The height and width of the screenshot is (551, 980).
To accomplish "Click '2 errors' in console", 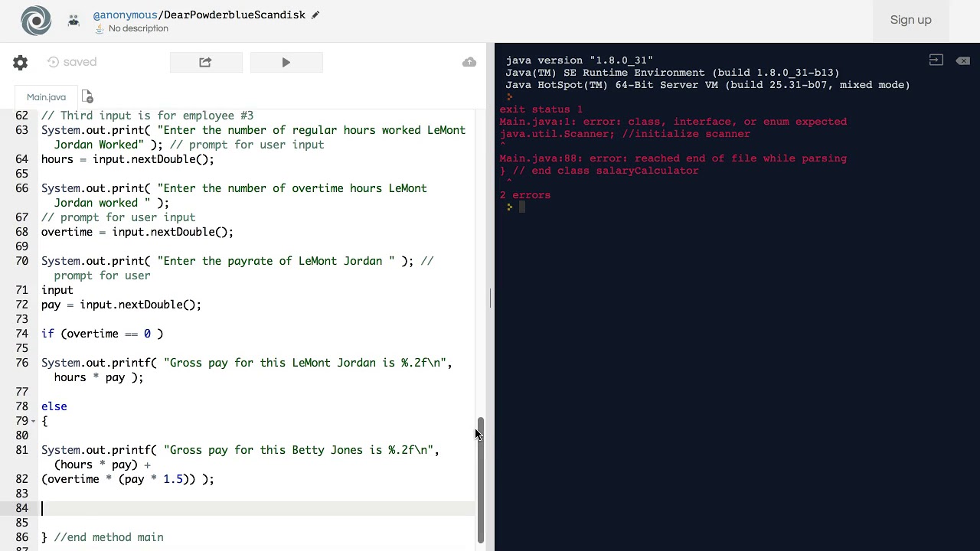I will [525, 195].
